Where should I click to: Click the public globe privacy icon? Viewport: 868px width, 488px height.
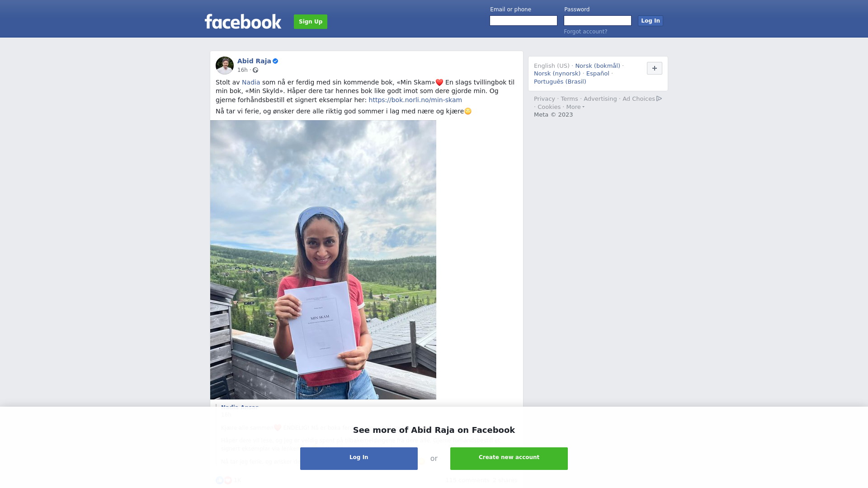click(255, 70)
